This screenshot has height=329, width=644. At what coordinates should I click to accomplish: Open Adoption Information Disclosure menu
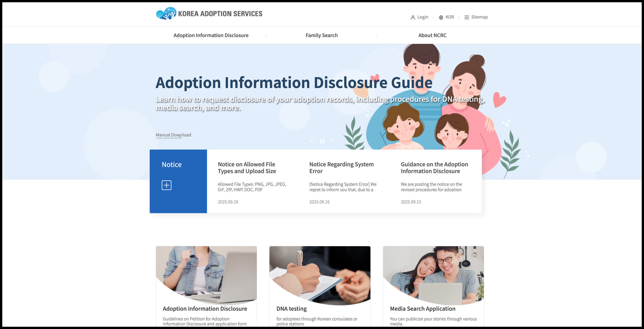[x=211, y=35]
